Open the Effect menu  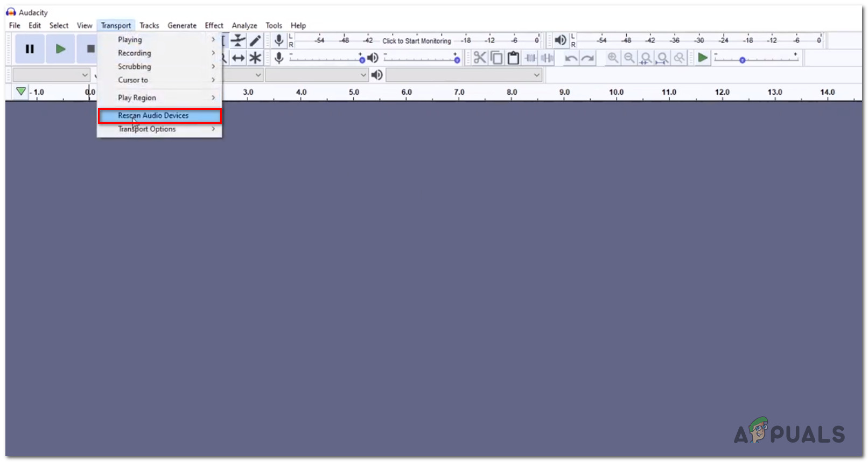[214, 25]
